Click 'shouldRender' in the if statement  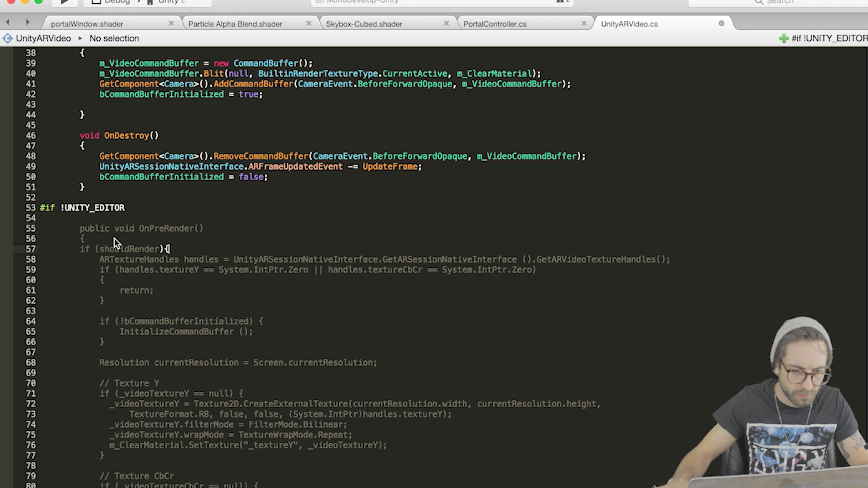129,250
